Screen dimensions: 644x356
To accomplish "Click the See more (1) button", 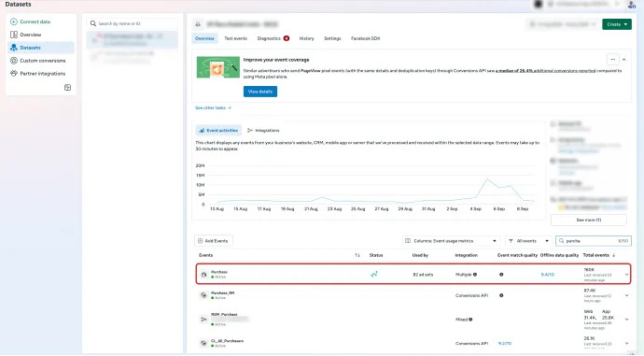I will [x=589, y=220].
